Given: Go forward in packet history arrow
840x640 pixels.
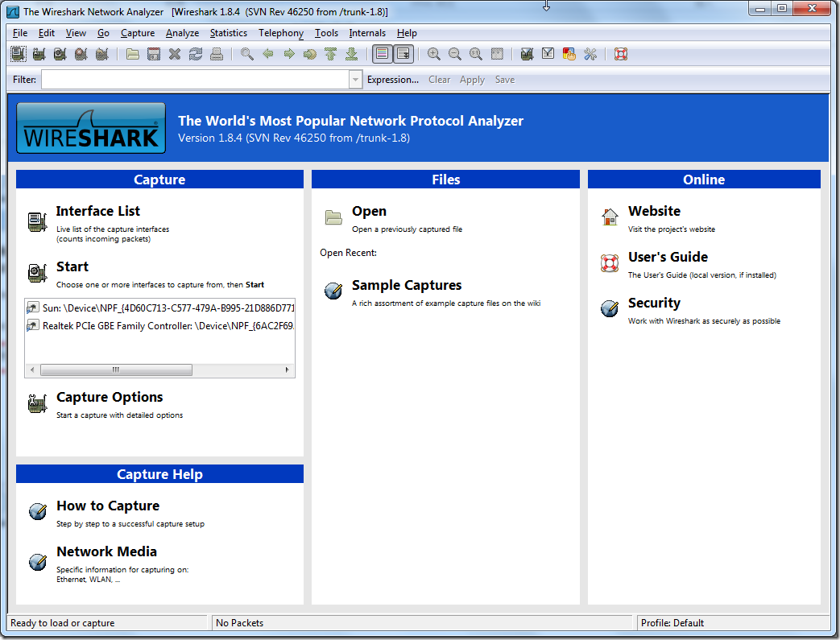Looking at the screenshot, I should (289, 54).
